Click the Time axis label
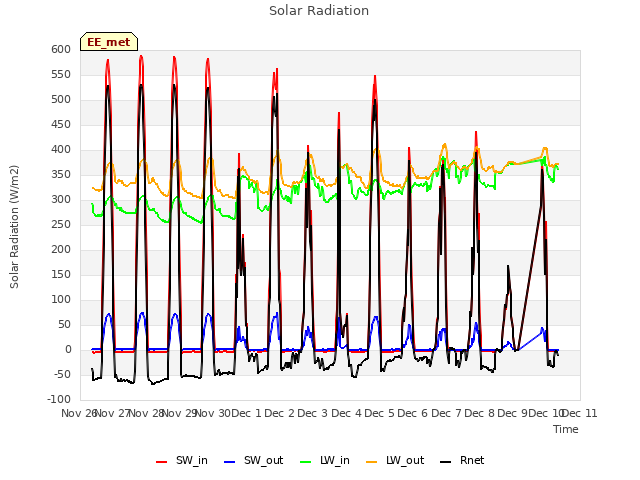Screen dimensions: 640x480 click(566, 429)
